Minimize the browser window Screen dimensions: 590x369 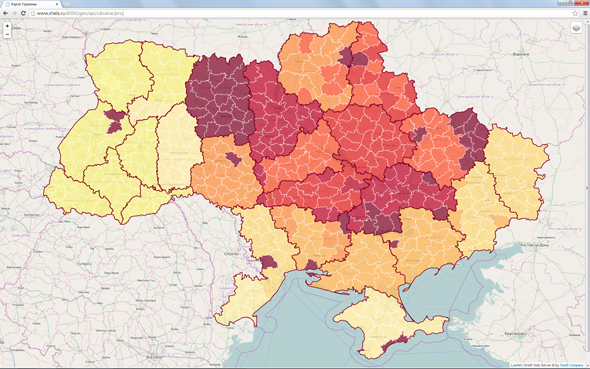(x=561, y=3)
